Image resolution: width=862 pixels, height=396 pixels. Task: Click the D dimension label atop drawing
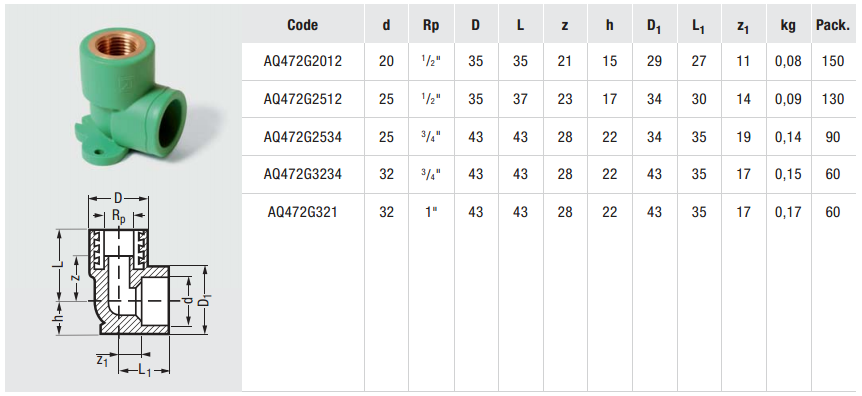pyautogui.click(x=118, y=197)
